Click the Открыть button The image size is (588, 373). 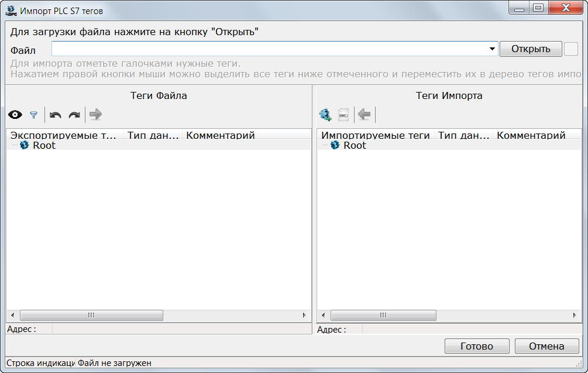[531, 49]
